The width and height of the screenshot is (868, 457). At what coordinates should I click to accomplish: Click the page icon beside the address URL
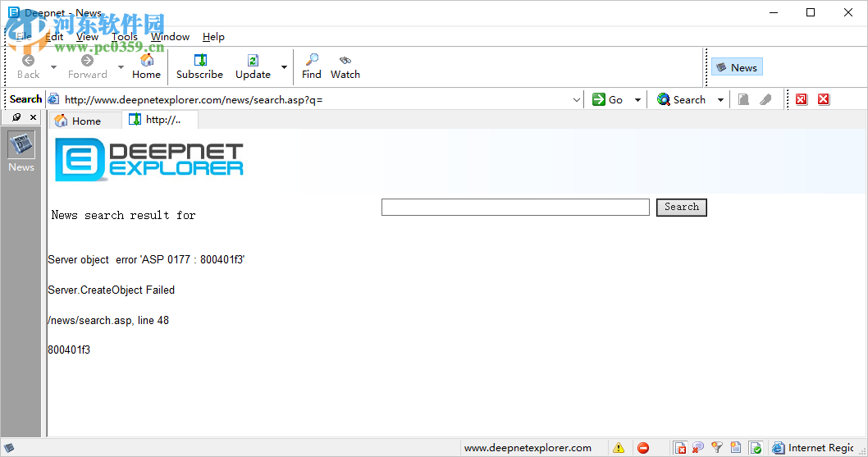click(53, 100)
